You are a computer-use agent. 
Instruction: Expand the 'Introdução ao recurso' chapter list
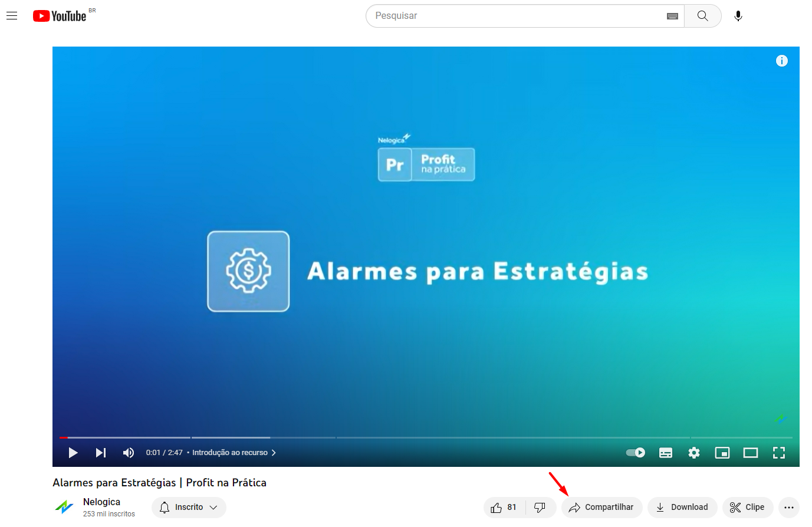coord(234,453)
